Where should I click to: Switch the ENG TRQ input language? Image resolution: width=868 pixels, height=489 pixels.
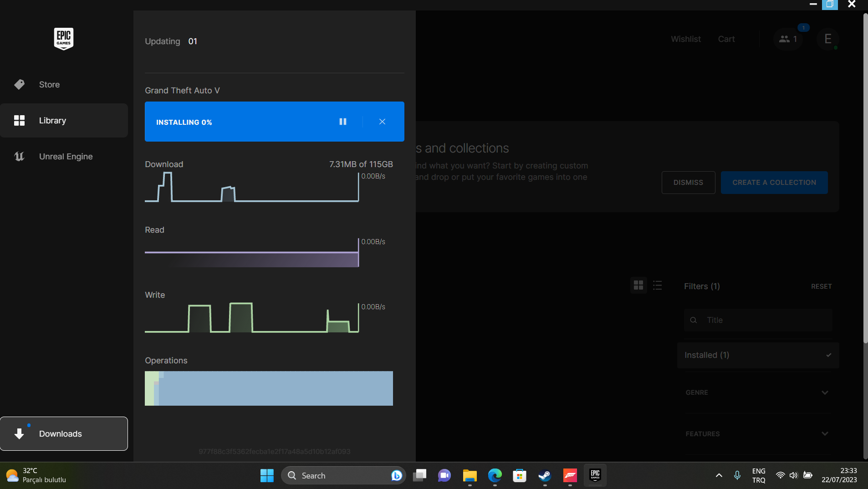pos(759,476)
